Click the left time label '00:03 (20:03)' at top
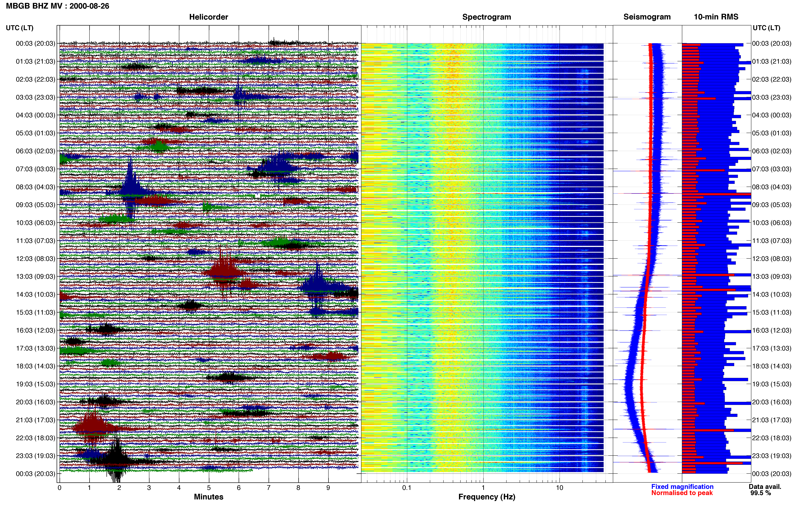The image size is (812, 508). [x=35, y=43]
